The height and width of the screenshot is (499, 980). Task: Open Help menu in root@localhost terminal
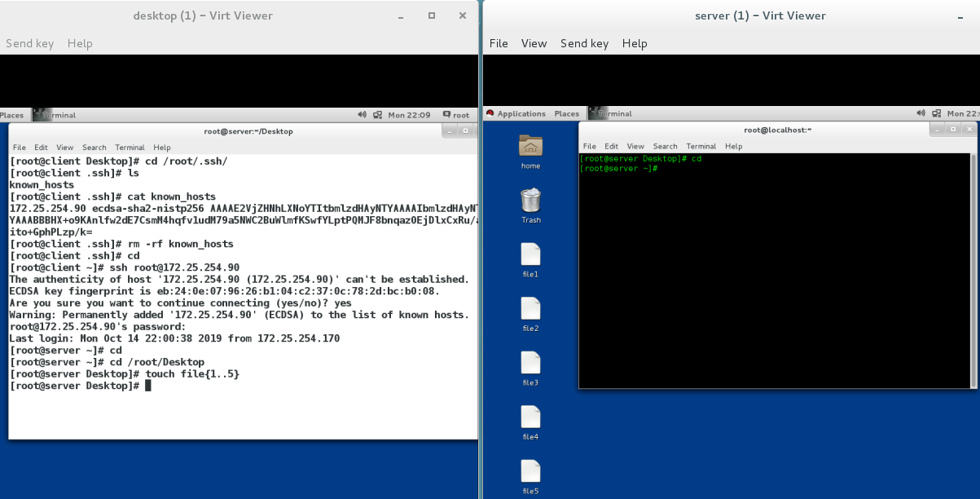click(733, 147)
